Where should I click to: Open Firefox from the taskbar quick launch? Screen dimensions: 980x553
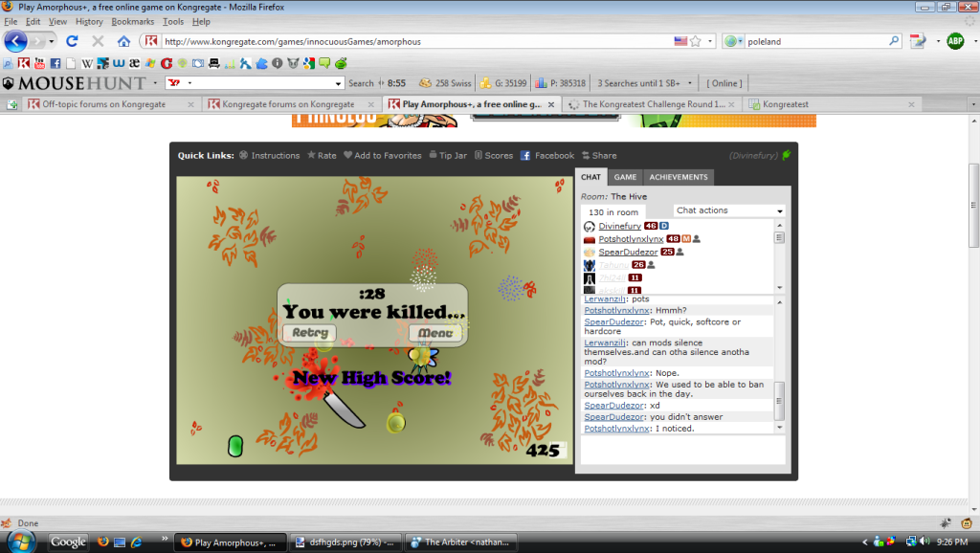point(103,542)
